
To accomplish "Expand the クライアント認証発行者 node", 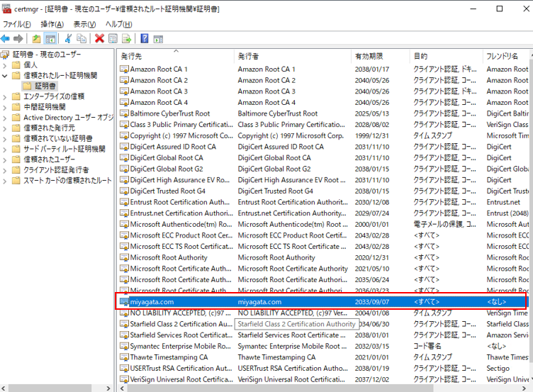I will pyautogui.click(x=4, y=171).
